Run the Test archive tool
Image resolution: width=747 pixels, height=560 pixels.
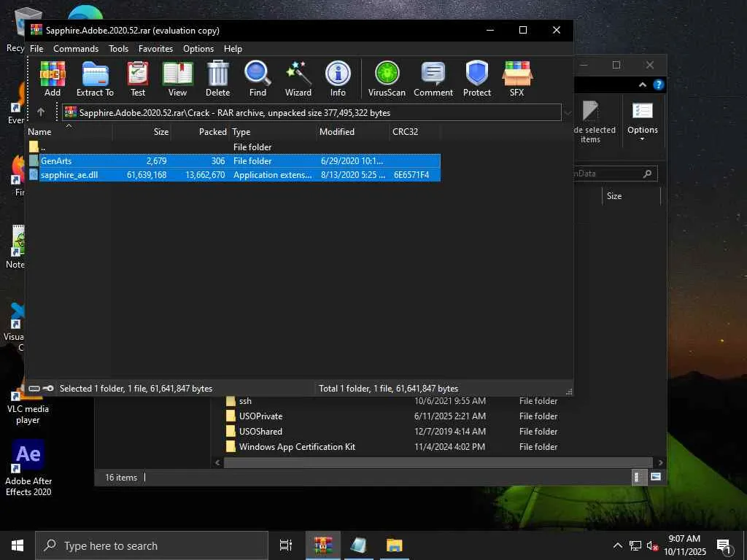point(138,79)
